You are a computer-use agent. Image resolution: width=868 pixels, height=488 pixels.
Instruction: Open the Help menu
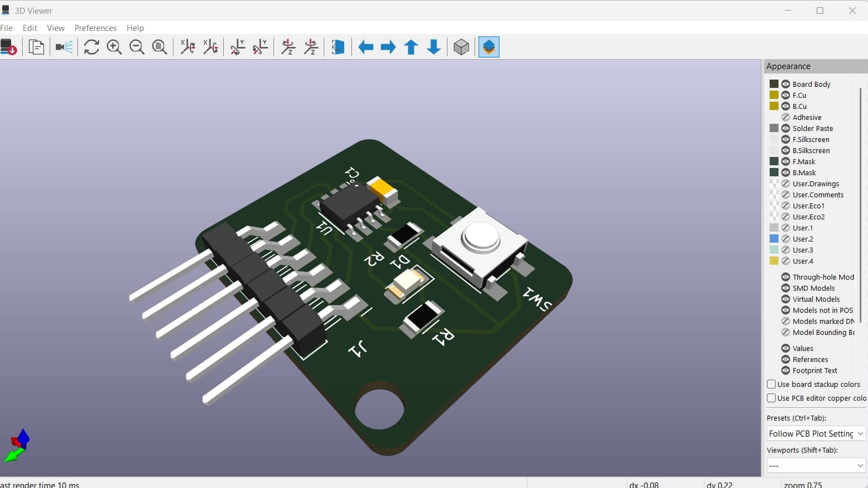(135, 28)
